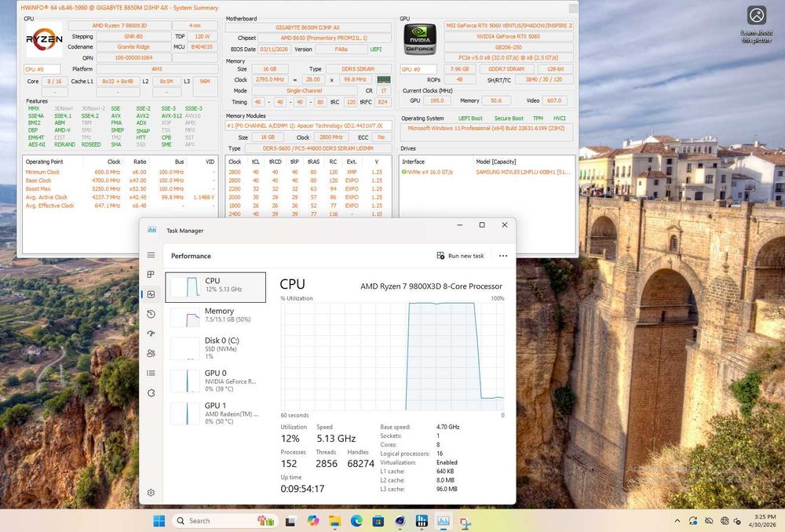Click Base Clock operating point row
The width and height of the screenshot is (785, 532).
pyautogui.click(x=120, y=180)
